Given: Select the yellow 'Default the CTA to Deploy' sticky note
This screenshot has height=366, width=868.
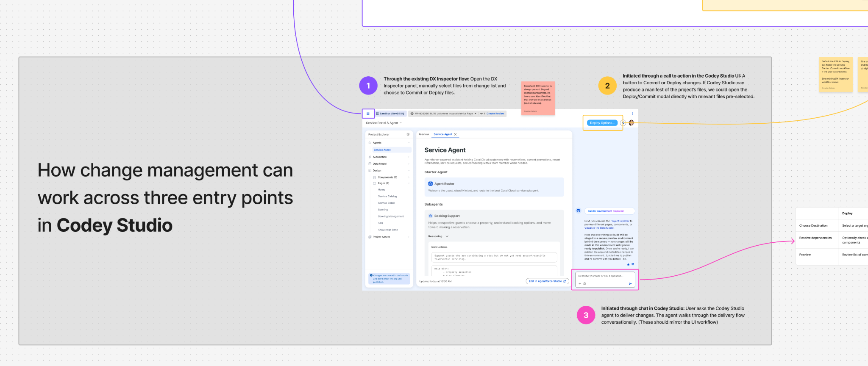Looking at the screenshot, I should [x=836, y=75].
